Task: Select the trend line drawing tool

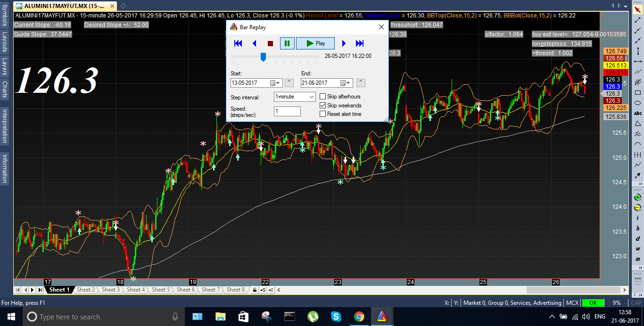Action: 638,20
